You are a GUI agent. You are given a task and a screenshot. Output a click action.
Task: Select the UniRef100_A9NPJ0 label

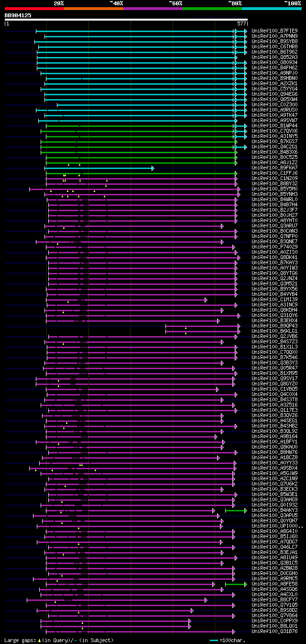[274, 73]
